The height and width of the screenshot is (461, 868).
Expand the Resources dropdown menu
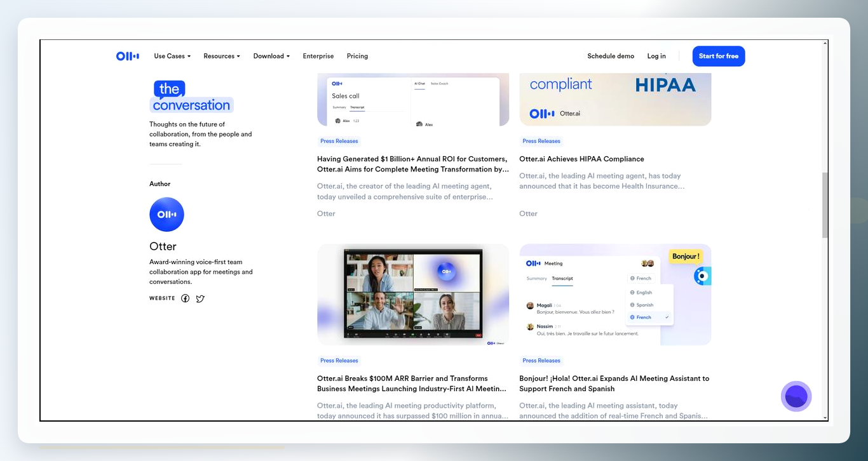tap(222, 56)
